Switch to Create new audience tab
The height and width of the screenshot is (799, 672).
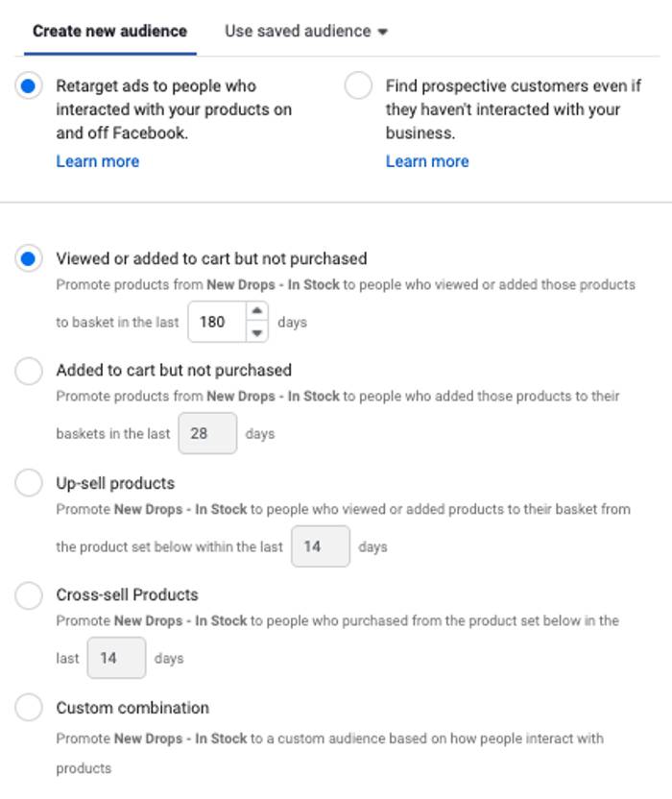[109, 31]
